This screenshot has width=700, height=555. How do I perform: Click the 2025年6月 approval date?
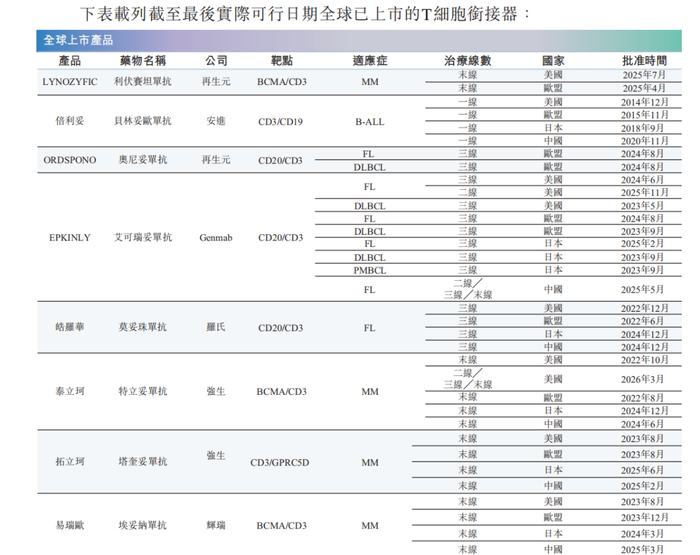(642, 470)
